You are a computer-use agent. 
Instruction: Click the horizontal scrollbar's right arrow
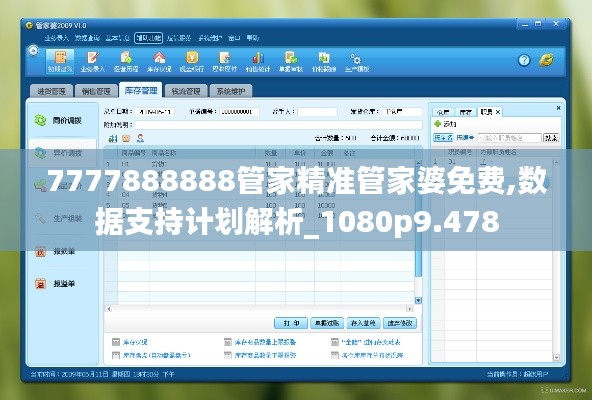(x=410, y=309)
